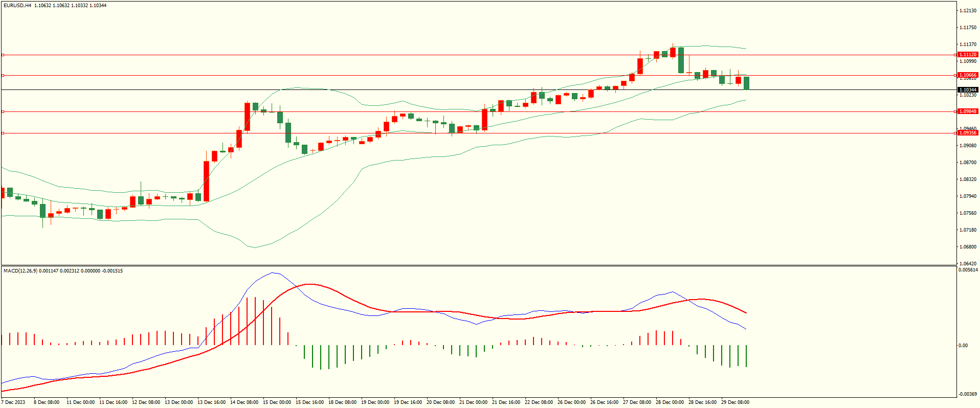Select the 29 Dec 08:00 time label
Image resolution: width=980 pixels, height=408 pixels.
(x=735, y=402)
